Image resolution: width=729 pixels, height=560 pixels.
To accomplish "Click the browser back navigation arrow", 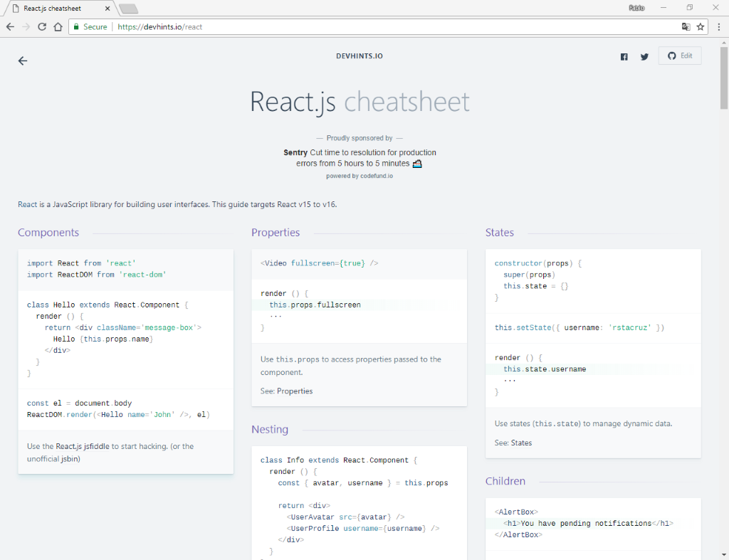I will (11, 26).
